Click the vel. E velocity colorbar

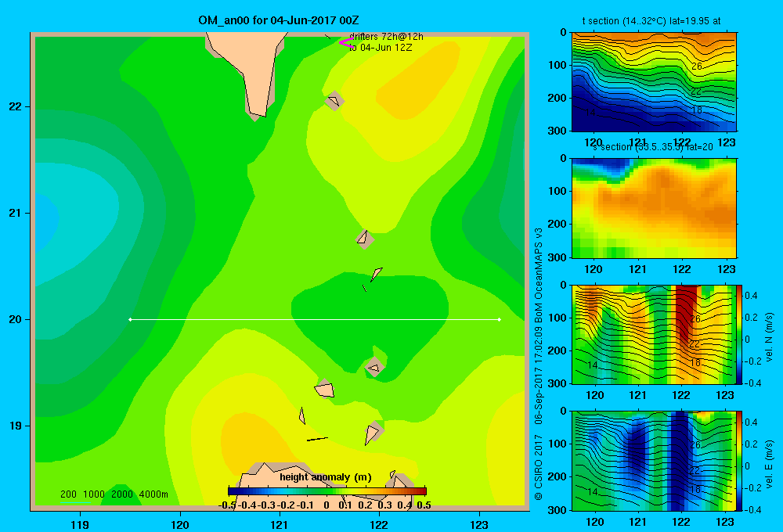[740, 461]
